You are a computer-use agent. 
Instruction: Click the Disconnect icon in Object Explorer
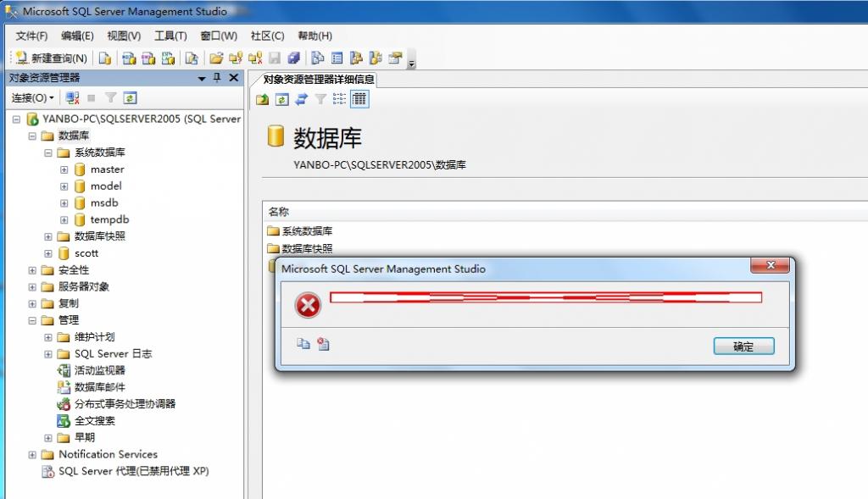[x=73, y=98]
